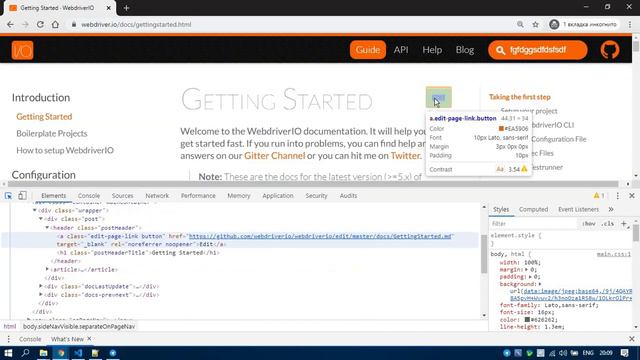Close the bottom DevTools drawer
Image resolution: width=640 pixels, height=360 pixels.
coord(631,339)
